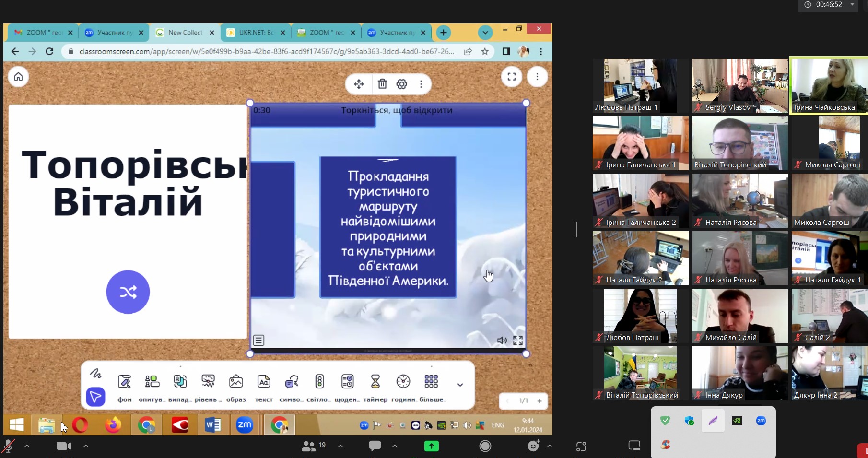Click Zoom green Share Screen button
Screen dimensions: 868x458
(x=432, y=446)
